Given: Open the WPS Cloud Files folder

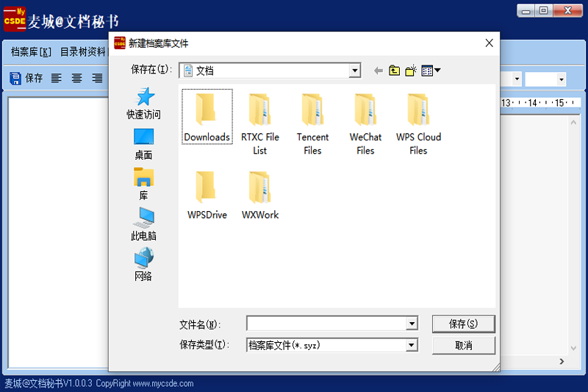Looking at the screenshot, I should 418,124.
